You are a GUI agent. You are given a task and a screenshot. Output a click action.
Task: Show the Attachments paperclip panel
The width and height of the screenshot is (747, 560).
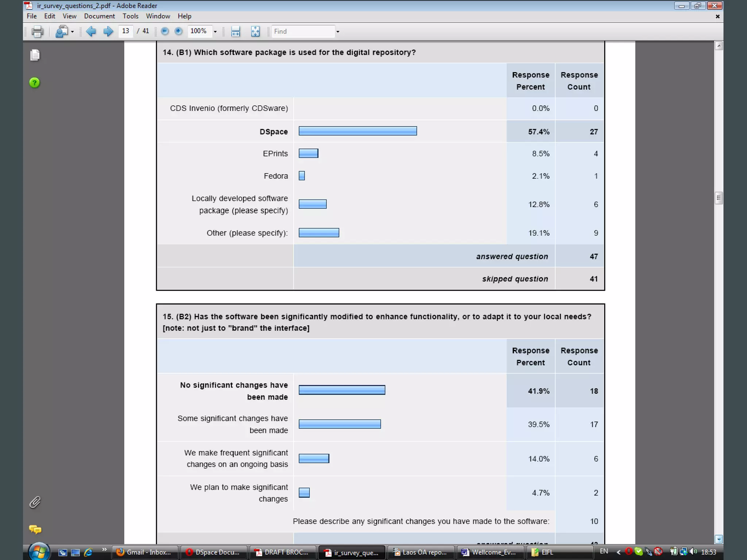[35, 502]
